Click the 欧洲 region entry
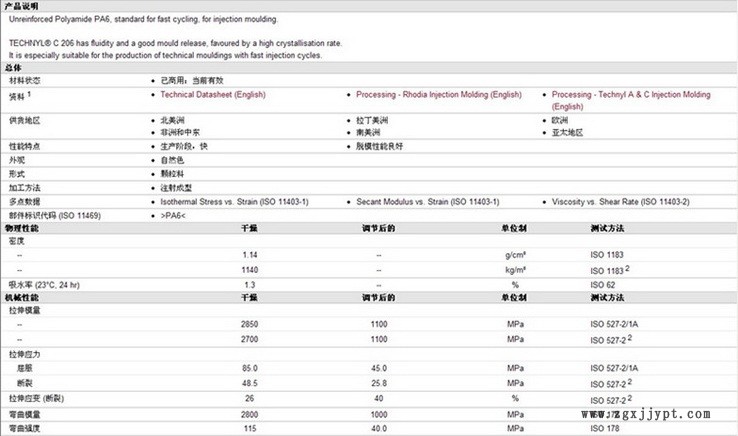Screen dimensions: 738x436 click(560, 121)
